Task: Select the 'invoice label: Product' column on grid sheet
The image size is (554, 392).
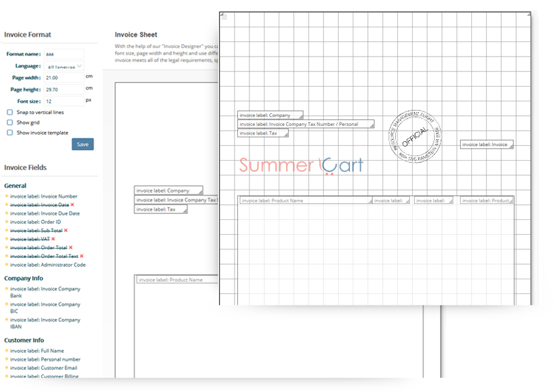Action: click(x=487, y=201)
